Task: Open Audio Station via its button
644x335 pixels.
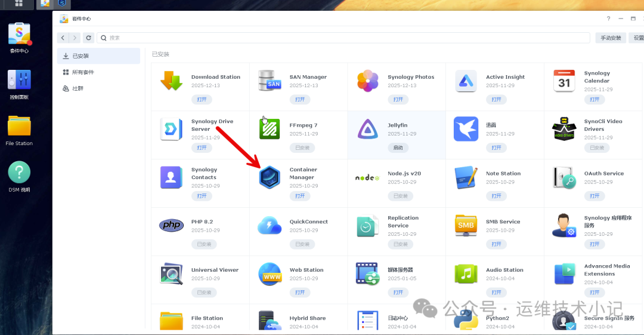Action: [496, 293]
